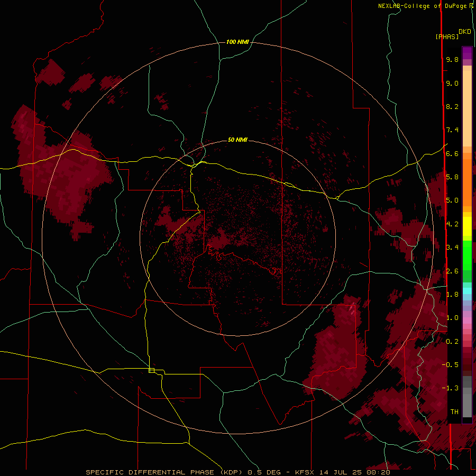Viewport: 476px width, 476px height.
Task: Click the 9.0 scale value
Action: click(x=452, y=83)
